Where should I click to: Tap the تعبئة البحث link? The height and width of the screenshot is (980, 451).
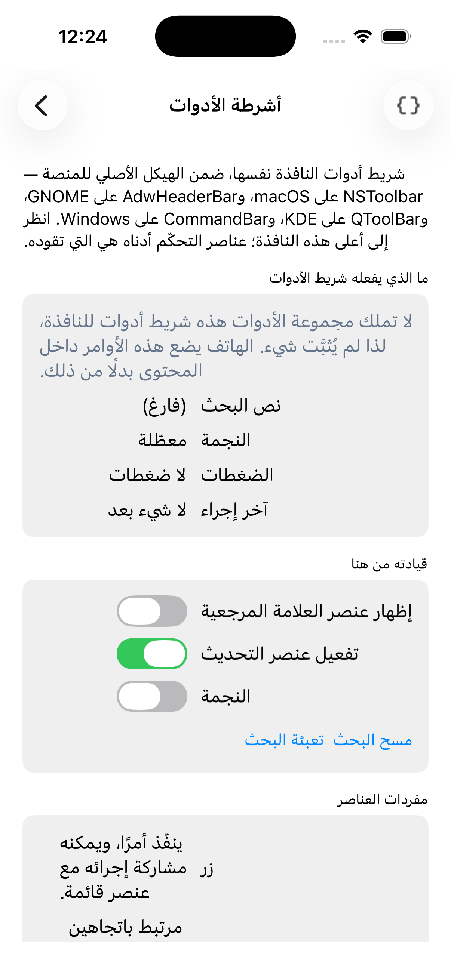pyautogui.click(x=284, y=740)
